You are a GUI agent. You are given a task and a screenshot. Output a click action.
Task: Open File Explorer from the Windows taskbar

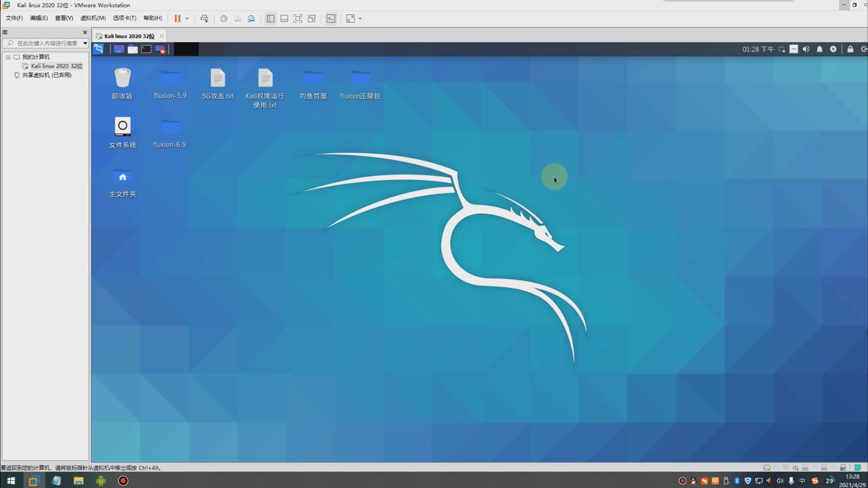(78, 480)
